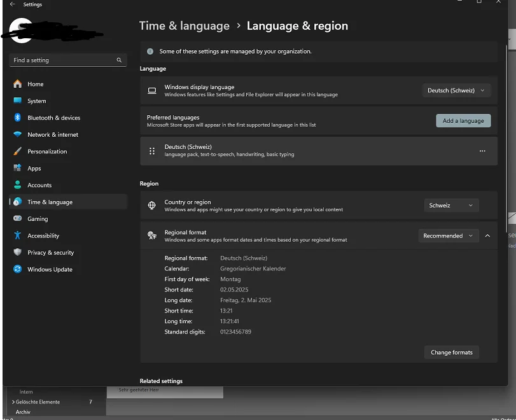Click the Apps icon in sidebar
This screenshot has width=516, height=420.
[18, 168]
